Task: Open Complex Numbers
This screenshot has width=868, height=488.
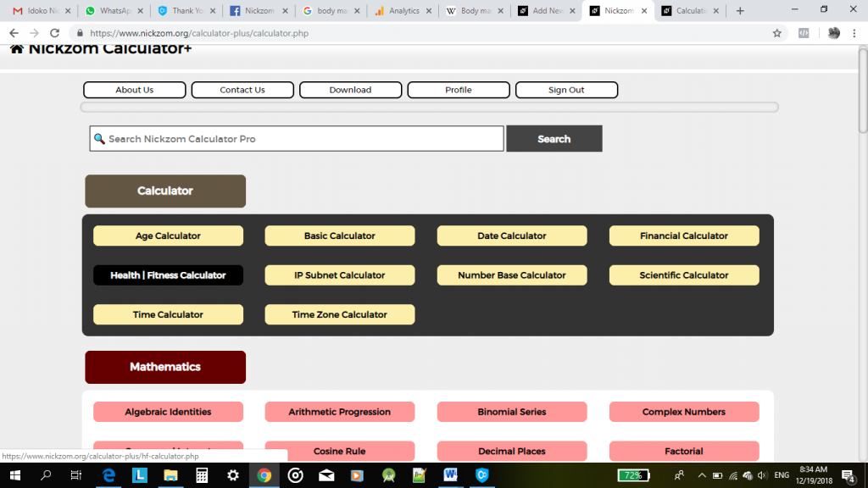Action: pyautogui.click(x=684, y=412)
